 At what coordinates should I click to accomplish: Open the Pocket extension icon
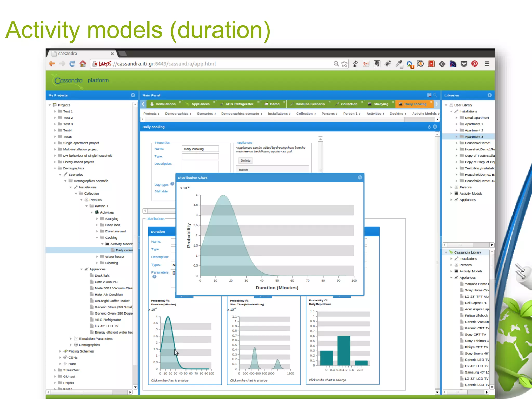point(464,64)
